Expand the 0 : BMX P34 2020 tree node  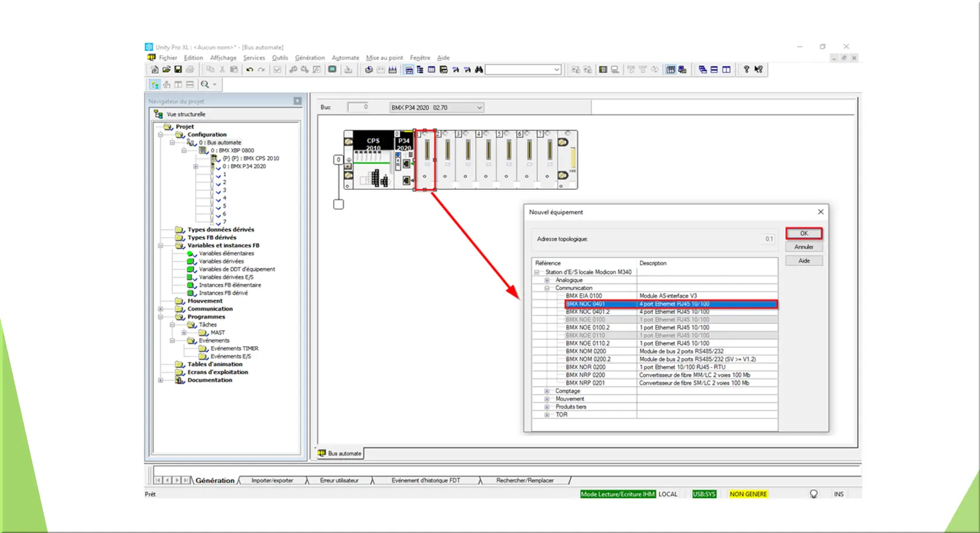pos(195,167)
